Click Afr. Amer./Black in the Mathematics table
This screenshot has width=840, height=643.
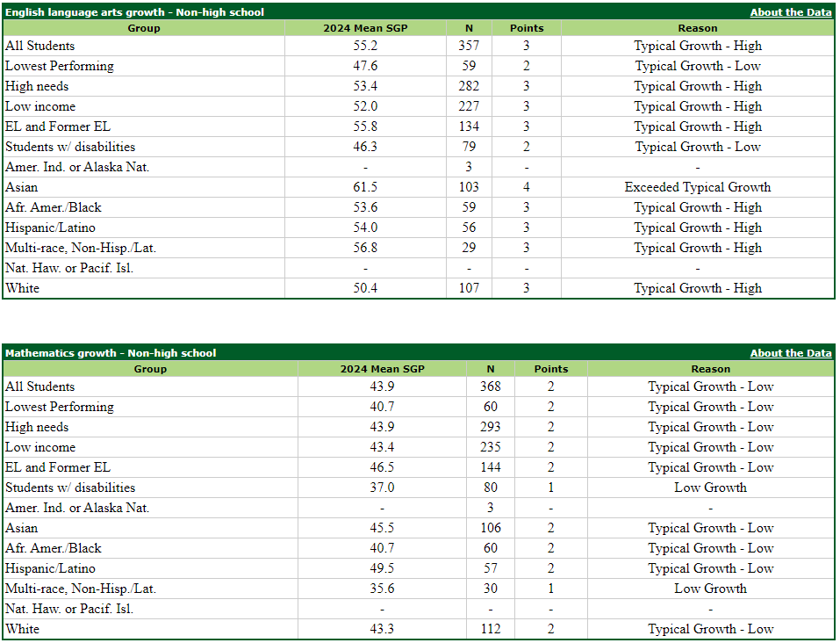tap(53, 548)
